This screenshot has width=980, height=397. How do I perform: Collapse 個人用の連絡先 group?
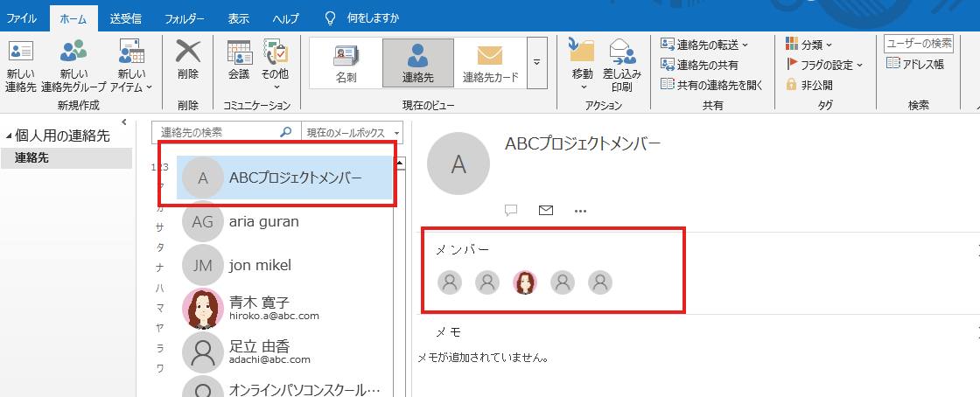click(9, 136)
